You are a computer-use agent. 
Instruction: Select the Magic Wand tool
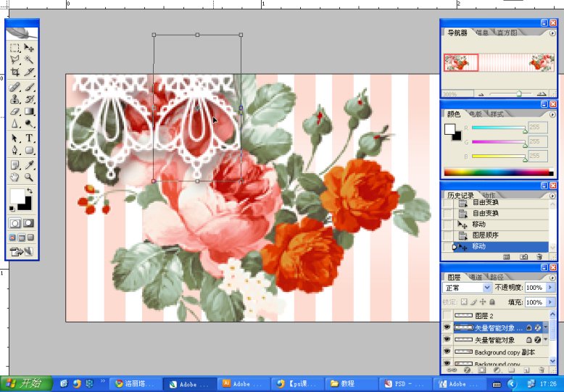29,59
